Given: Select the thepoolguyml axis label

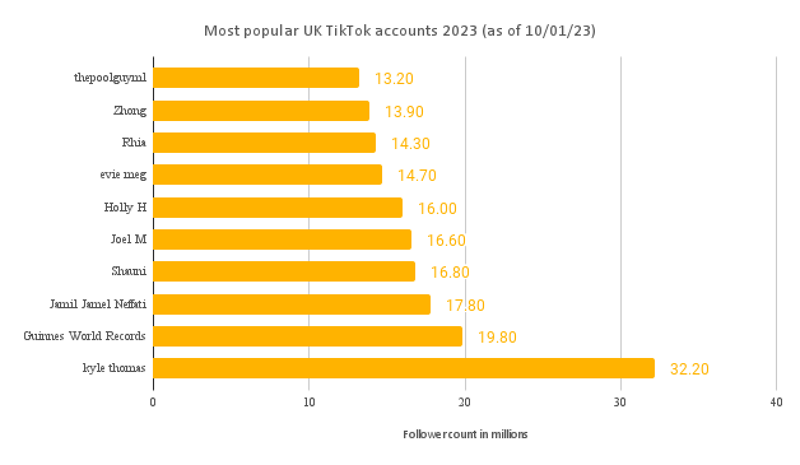Looking at the screenshot, I should click(x=110, y=78).
